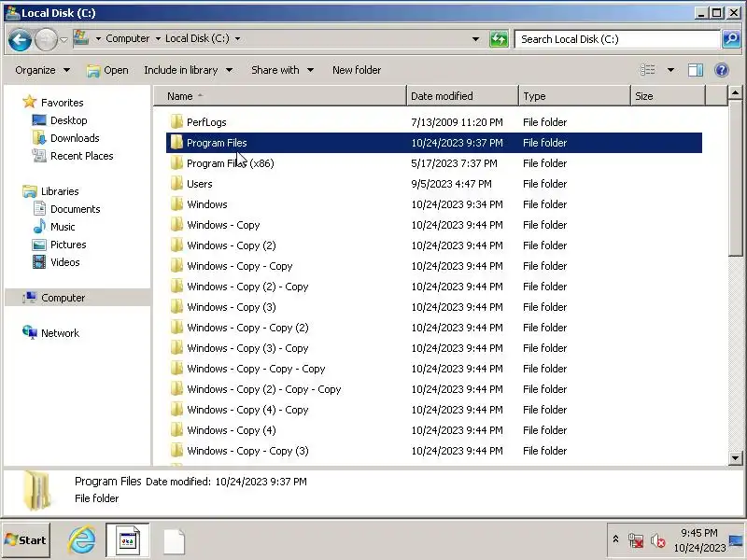Select 'Windows - Copy - Copy (2)' folder
The height and width of the screenshot is (560, 747).
(x=434, y=328)
